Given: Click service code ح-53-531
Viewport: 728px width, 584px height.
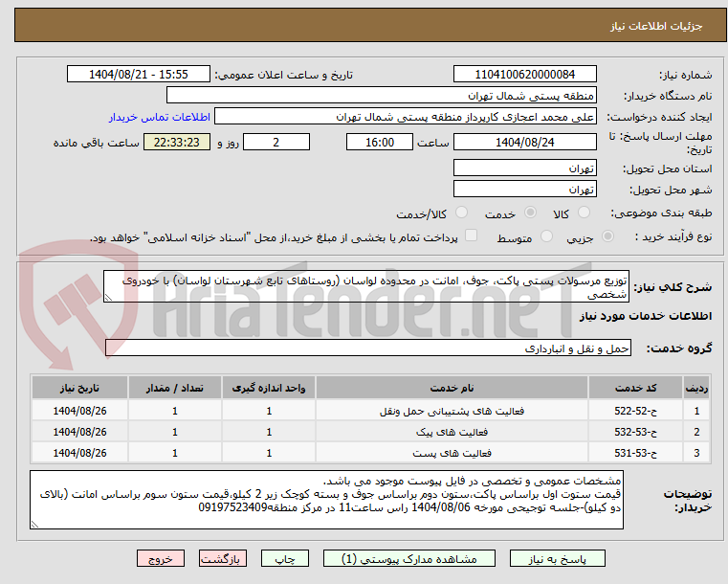Looking at the screenshot, I should (x=635, y=453).
